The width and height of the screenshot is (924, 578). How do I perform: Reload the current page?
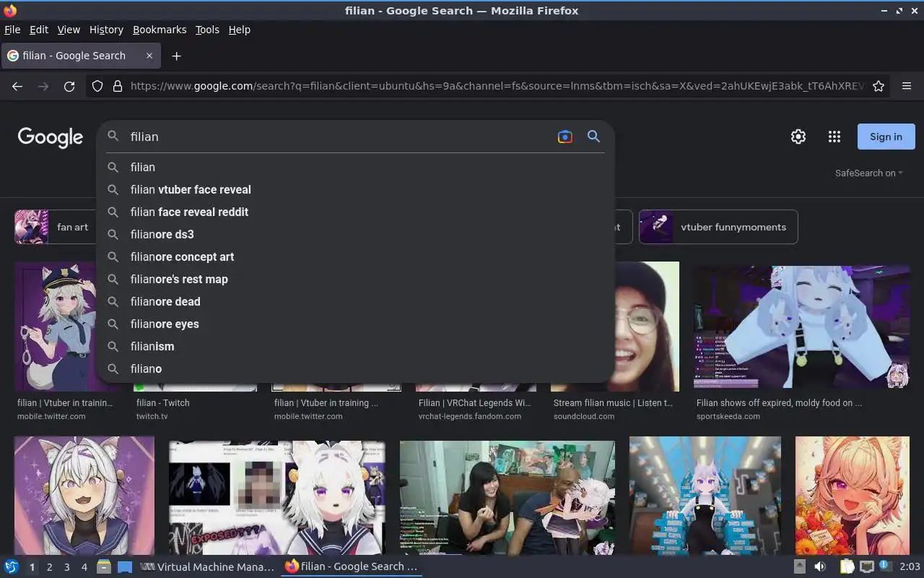pos(69,86)
